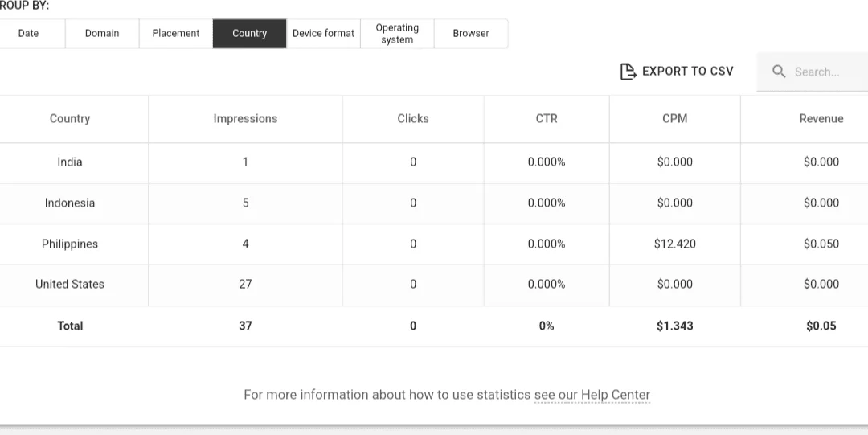Group statistics by Domain
868x435 pixels.
point(102,33)
